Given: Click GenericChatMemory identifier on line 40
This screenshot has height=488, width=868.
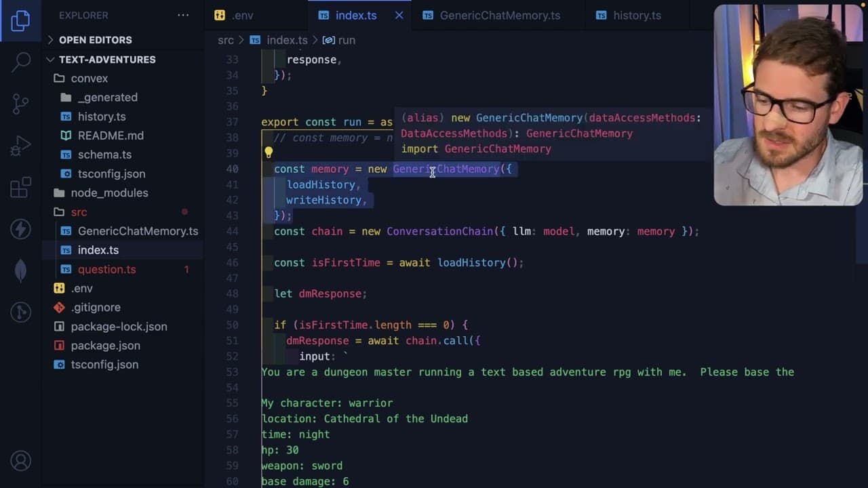Looking at the screenshot, I should click(446, 169).
